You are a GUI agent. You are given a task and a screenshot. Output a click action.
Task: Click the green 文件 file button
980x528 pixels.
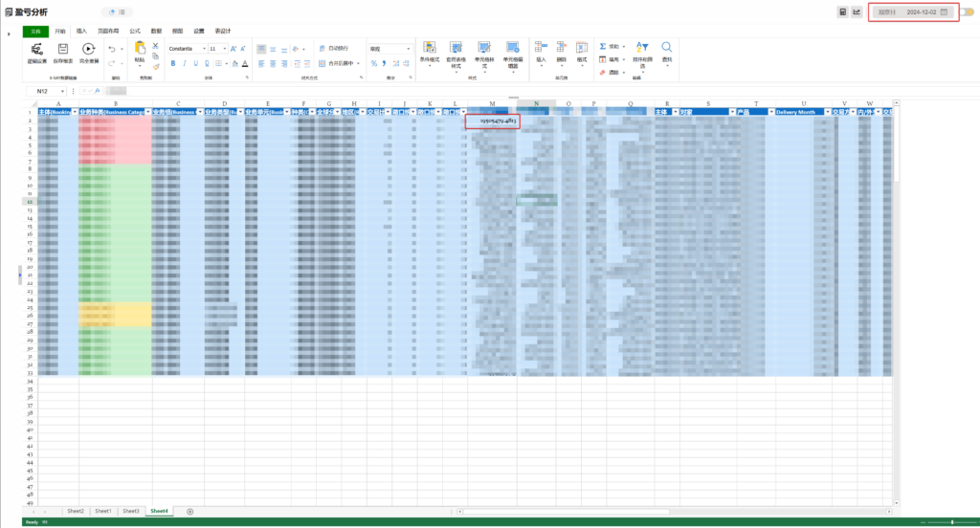click(x=36, y=31)
